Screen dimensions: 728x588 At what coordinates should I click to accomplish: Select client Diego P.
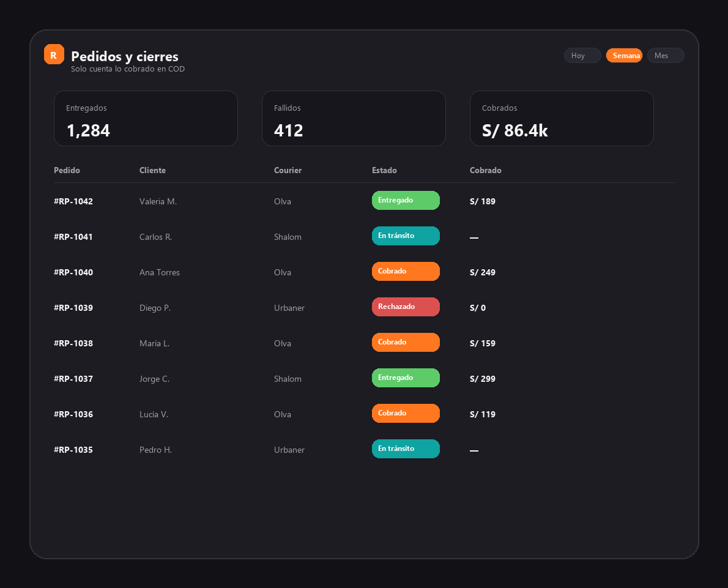click(x=155, y=308)
